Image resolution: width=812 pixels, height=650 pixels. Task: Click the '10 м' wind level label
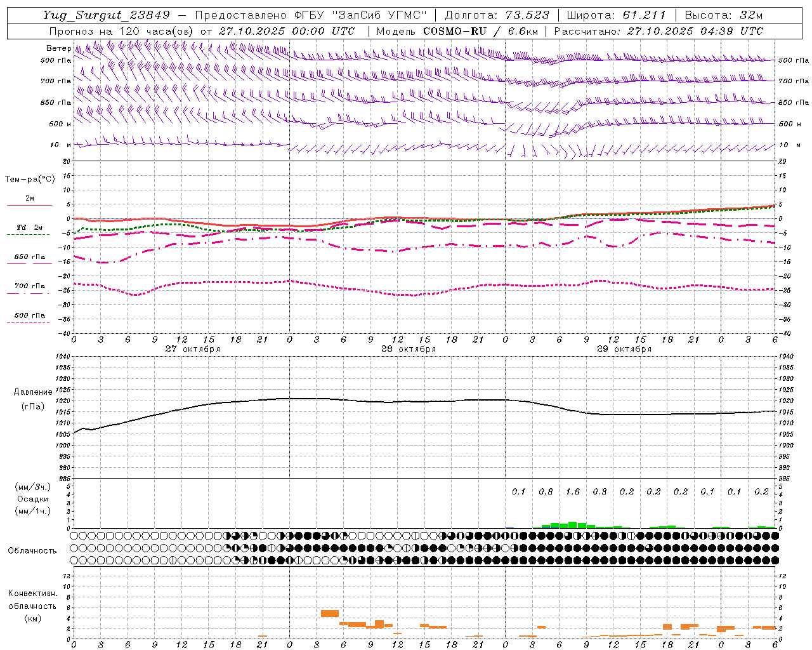(61, 145)
